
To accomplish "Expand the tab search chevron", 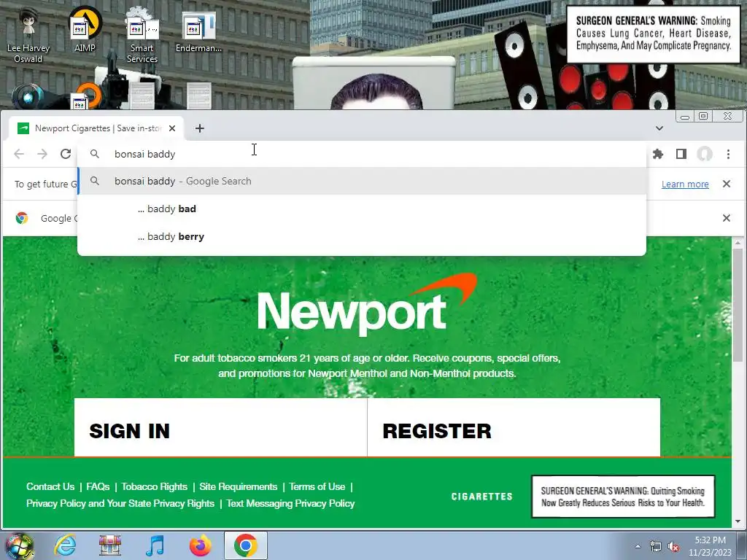I will tap(659, 128).
